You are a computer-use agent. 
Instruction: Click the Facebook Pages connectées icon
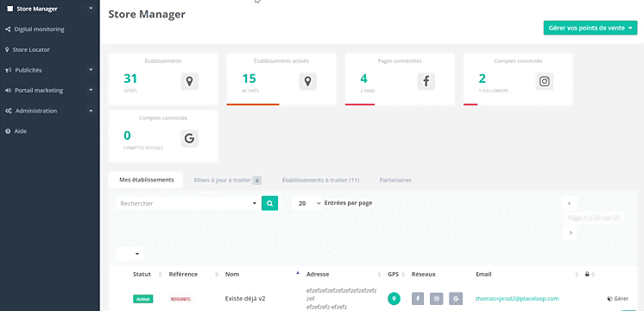(426, 81)
